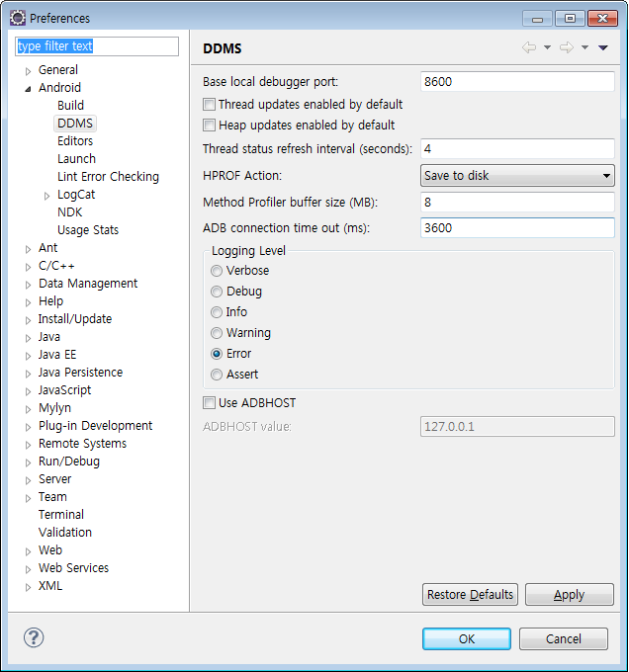Expand the XML tree node

point(28,587)
